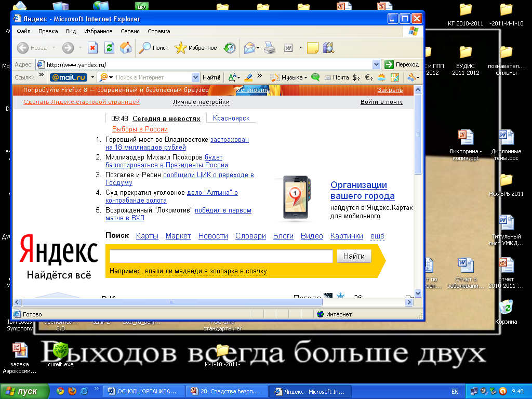Open browsing history (Журнал) clock icon
532x399 pixels.
coord(230,48)
